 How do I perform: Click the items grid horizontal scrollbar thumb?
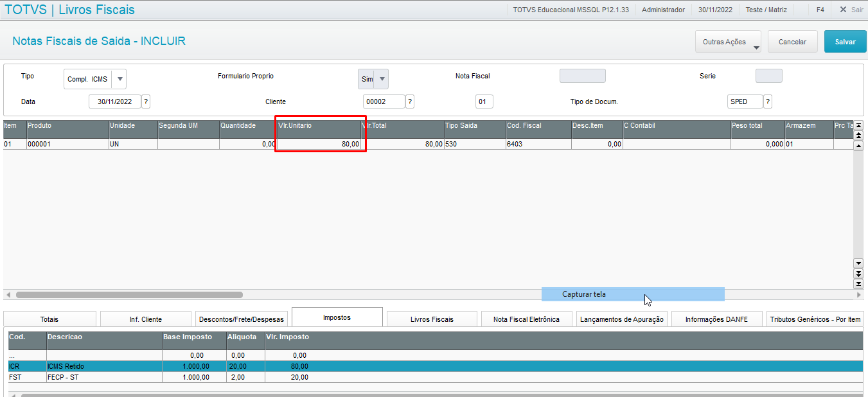[128, 295]
